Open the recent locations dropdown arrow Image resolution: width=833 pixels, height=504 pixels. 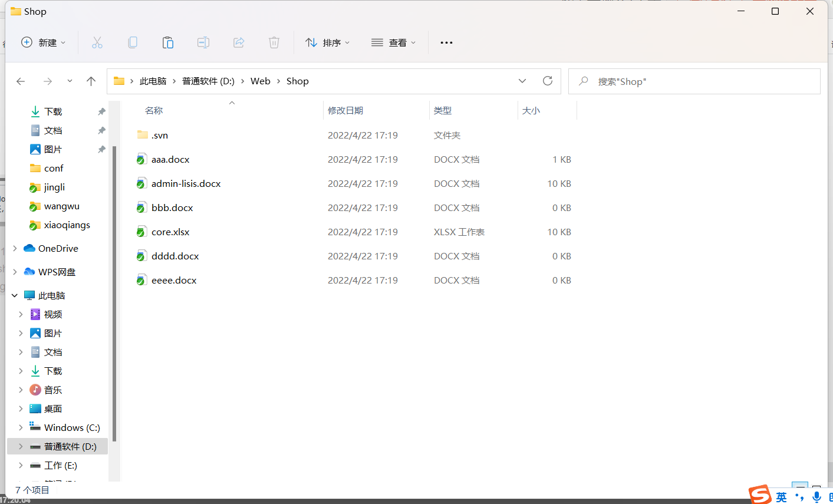click(70, 81)
